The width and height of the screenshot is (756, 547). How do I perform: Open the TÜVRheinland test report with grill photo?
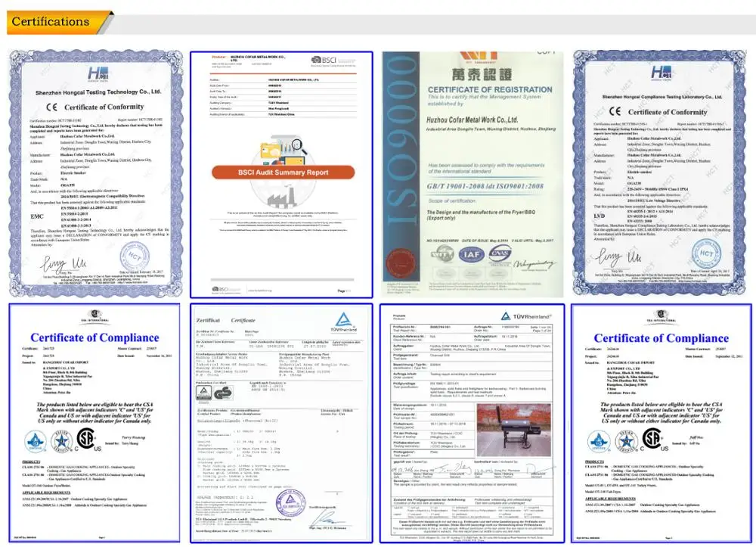(x=472, y=423)
